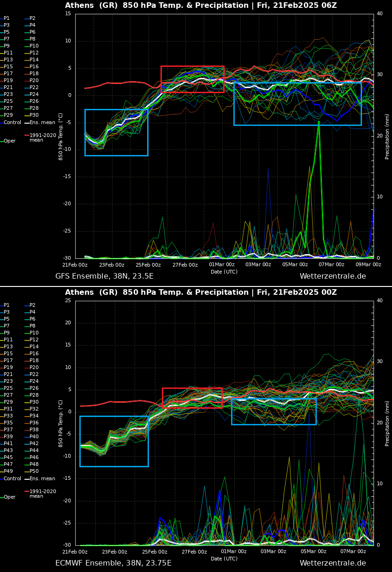This screenshot has height=572, width=392.
Task: Click the GFS chart title ending in 06Z
Action: 201,6
